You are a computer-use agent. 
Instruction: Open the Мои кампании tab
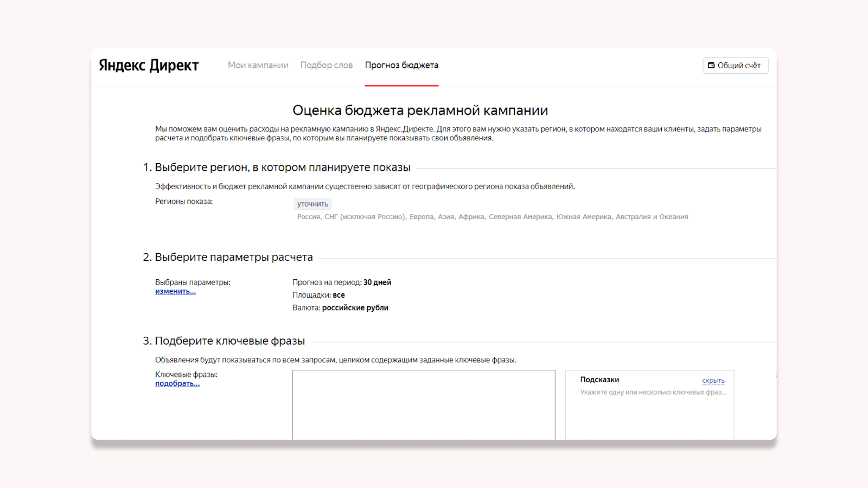point(258,65)
